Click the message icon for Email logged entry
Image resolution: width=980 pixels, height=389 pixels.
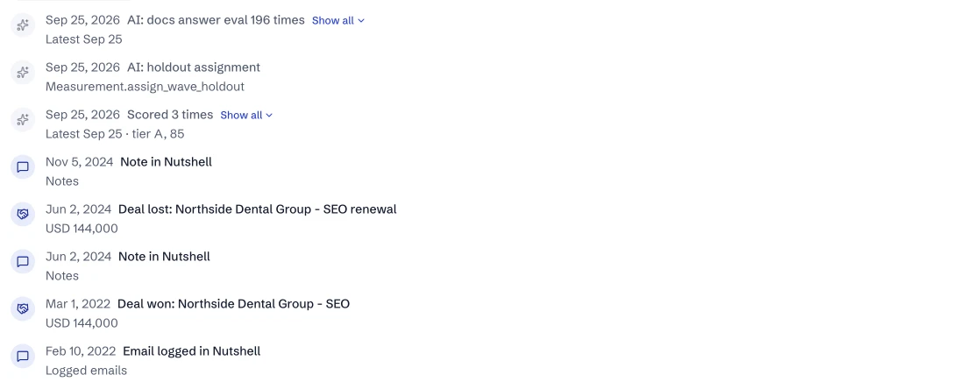click(x=23, y=357)
